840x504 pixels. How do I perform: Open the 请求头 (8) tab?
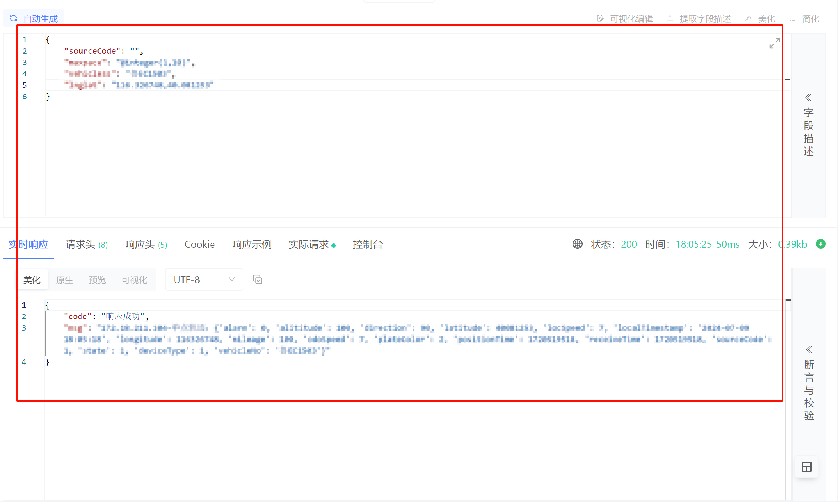pyautogui.click(x=86, y=245)
